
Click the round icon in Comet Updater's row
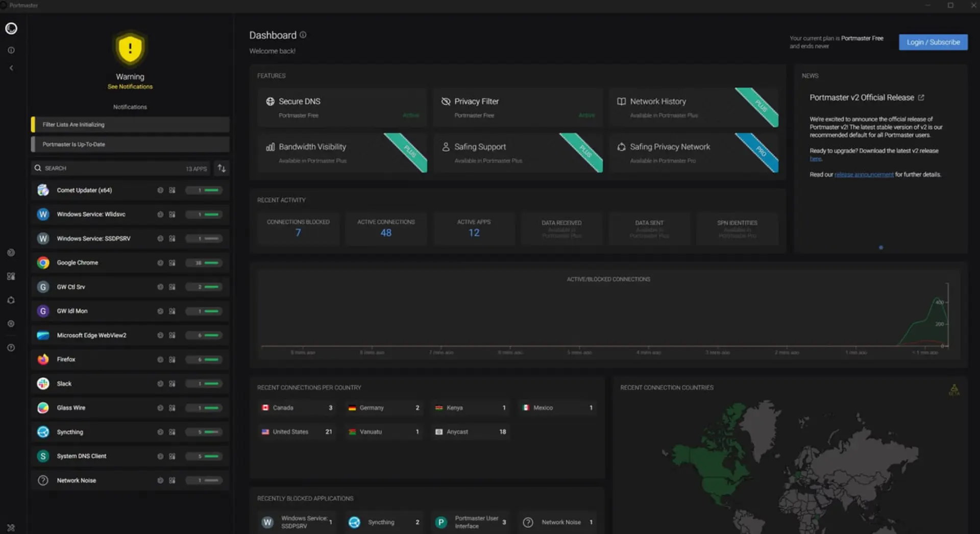pos(160,190)
